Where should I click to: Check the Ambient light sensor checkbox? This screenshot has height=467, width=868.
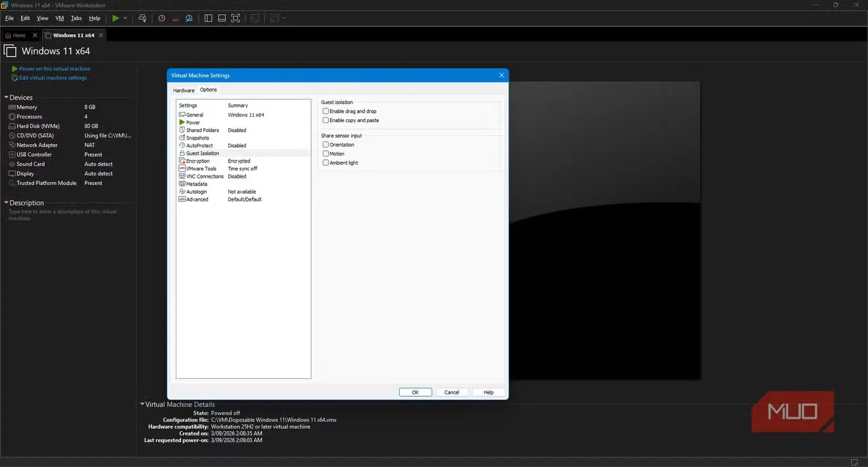point(325,163)
